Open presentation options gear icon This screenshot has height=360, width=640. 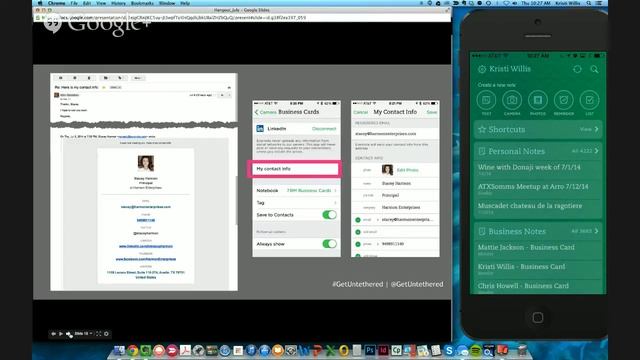[107, 334]
